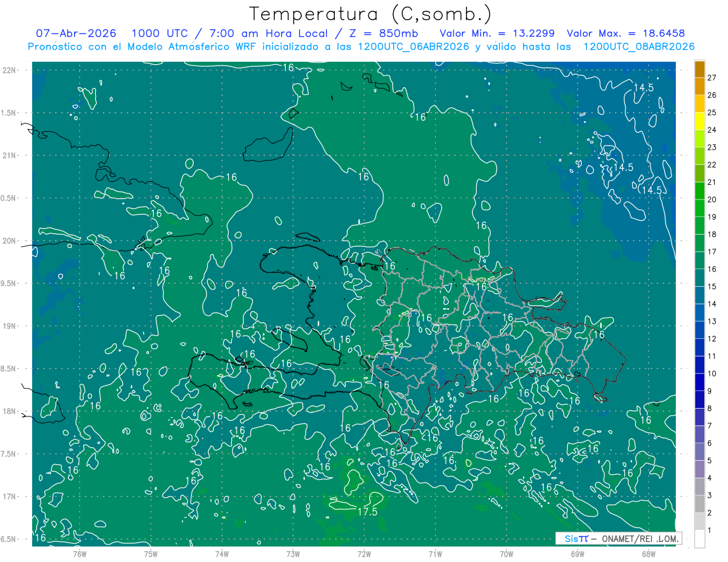Viewport: 728px width, 562px height.
Task: Select the green colorbar segment at 20
Action: coord(699,191)
